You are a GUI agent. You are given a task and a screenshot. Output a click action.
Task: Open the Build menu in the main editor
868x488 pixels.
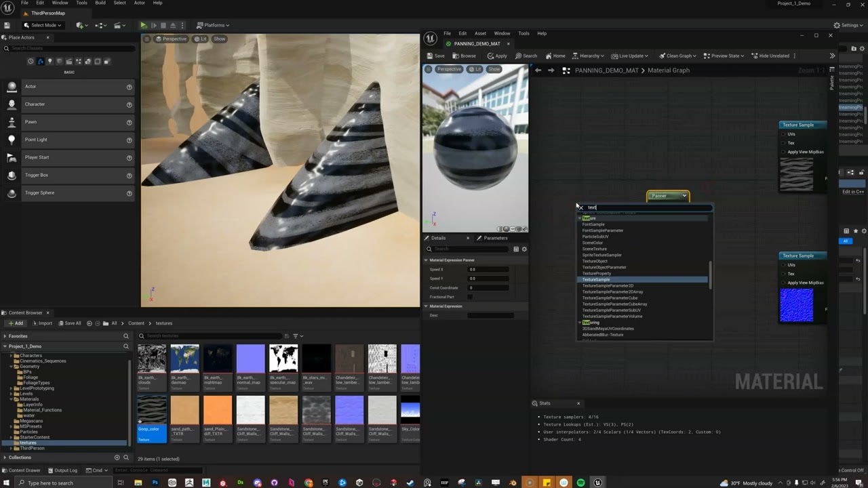pyautogui.click(x=100, y=3)
